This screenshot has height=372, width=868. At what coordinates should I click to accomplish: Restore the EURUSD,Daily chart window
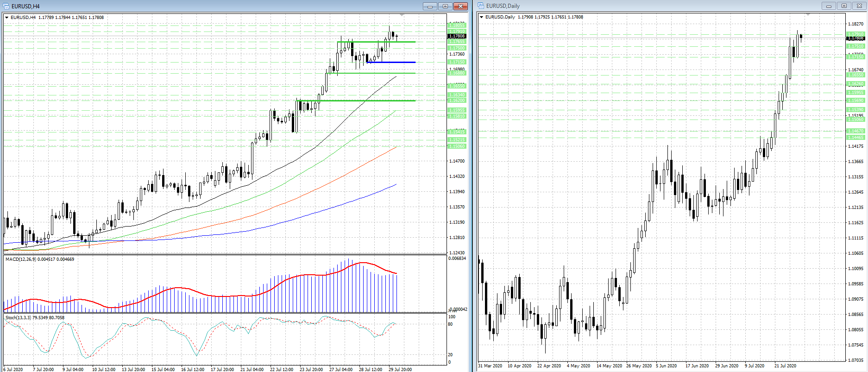click(844, 6)
